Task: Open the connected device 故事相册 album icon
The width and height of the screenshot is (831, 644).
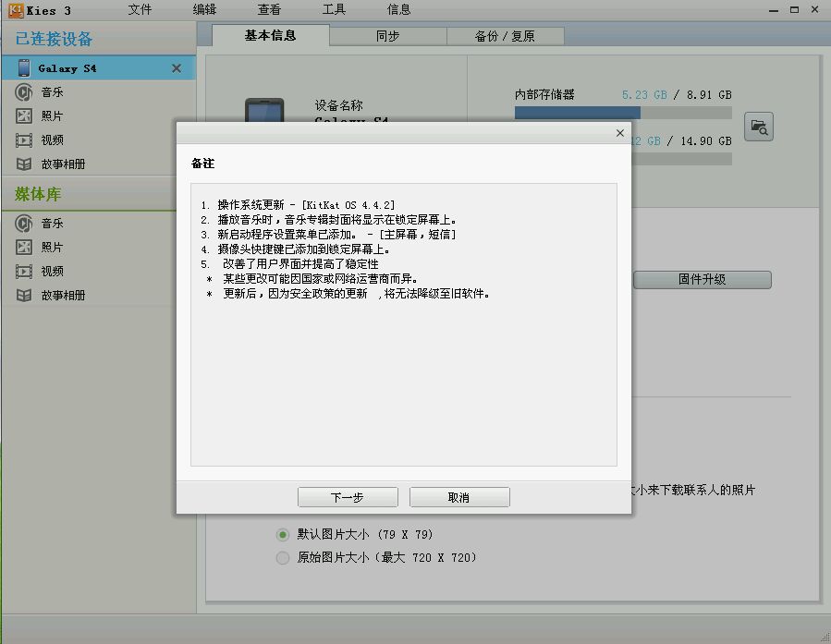Action: 23,164
